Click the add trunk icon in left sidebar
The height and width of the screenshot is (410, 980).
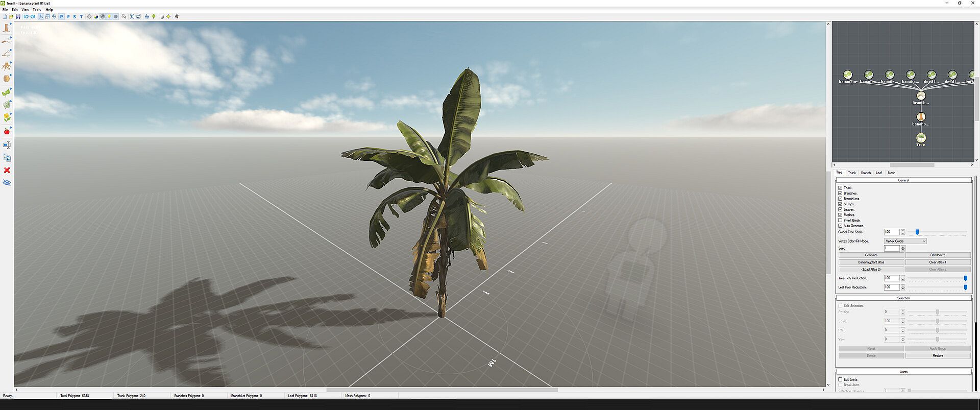click(x=7, y=28)
